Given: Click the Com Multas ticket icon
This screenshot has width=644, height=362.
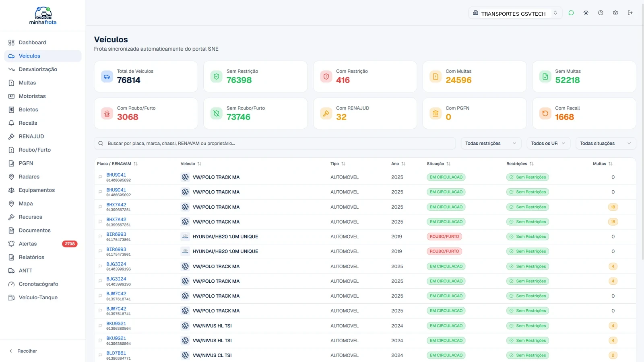Looking at the screenshot, I should 436,76.
